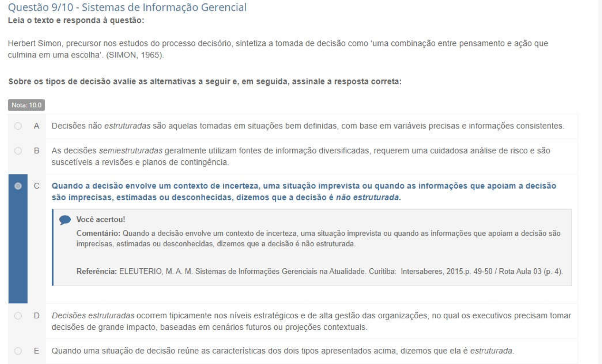602x364 pixels.
Task: Select radio button for option C
Action: click(x=18, y=186)
